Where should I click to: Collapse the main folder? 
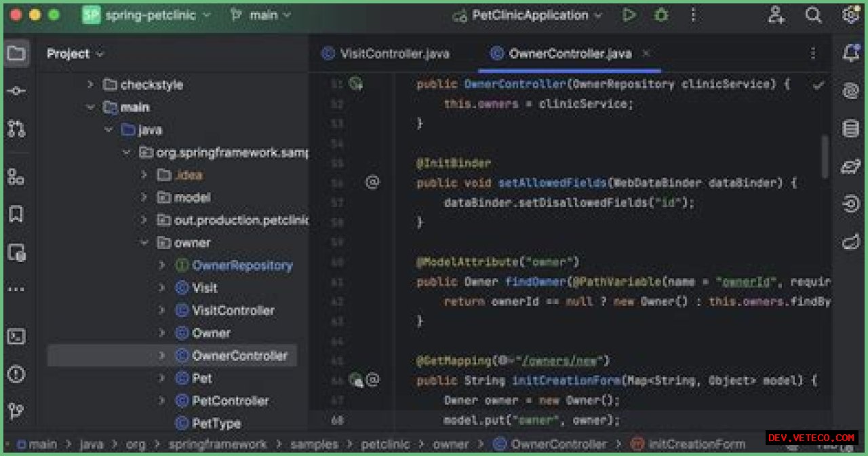point(90,107)
